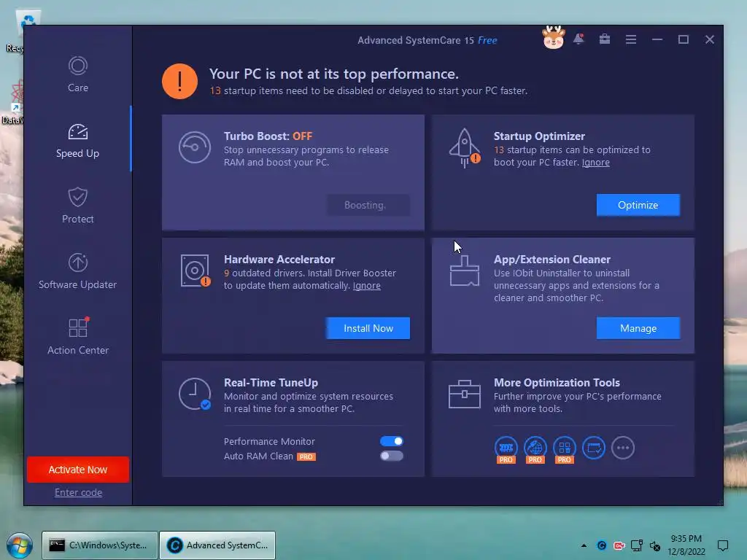Viewport: 747px width, 560px height.
Task: Open the Protect section
Action: (77, 206)
